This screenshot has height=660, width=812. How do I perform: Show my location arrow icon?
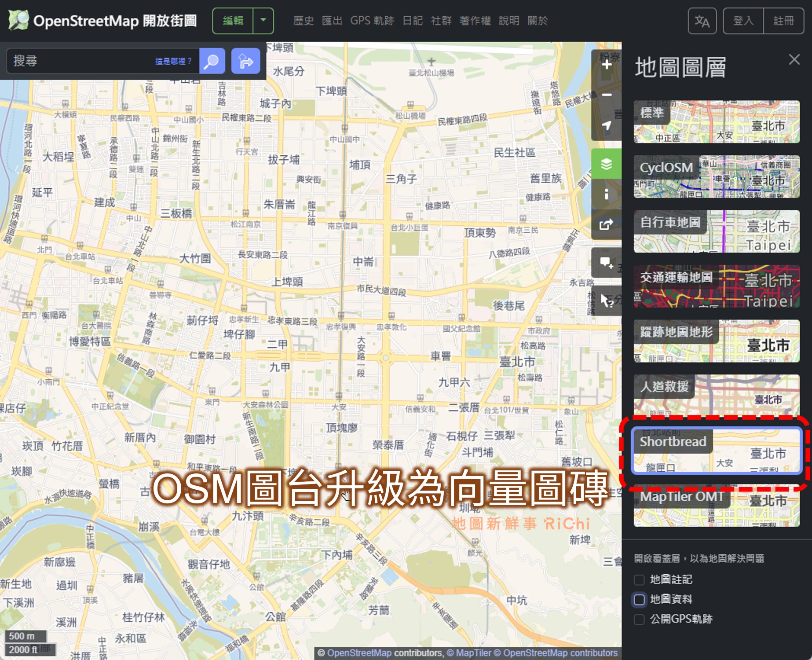point(607,125)
